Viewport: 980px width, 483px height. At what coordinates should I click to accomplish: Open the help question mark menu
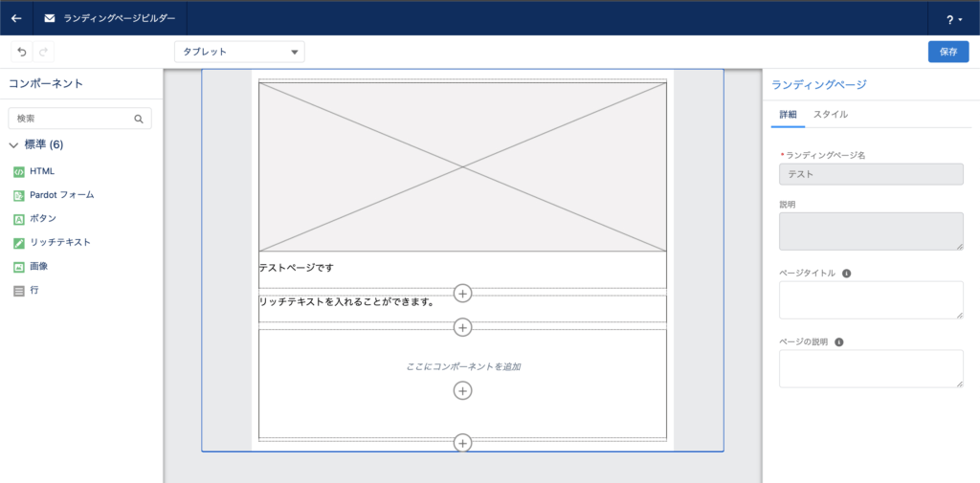tap(953, 18)
